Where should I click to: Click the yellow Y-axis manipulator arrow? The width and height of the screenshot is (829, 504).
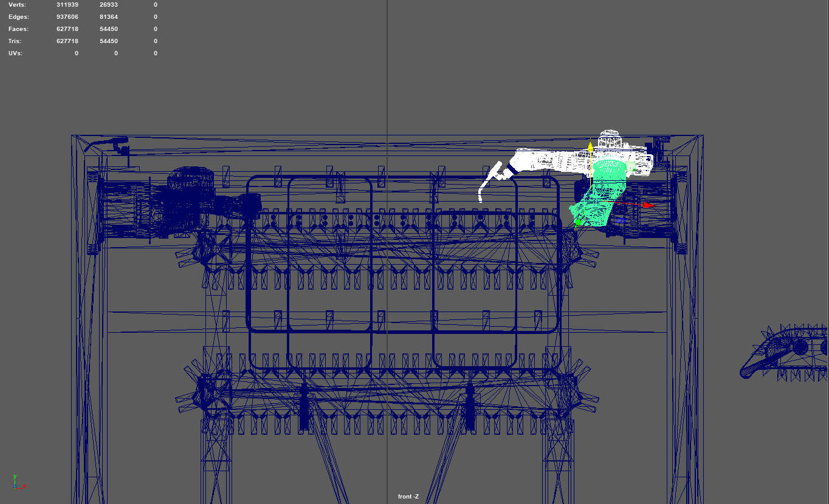click(x=590, y=147)
